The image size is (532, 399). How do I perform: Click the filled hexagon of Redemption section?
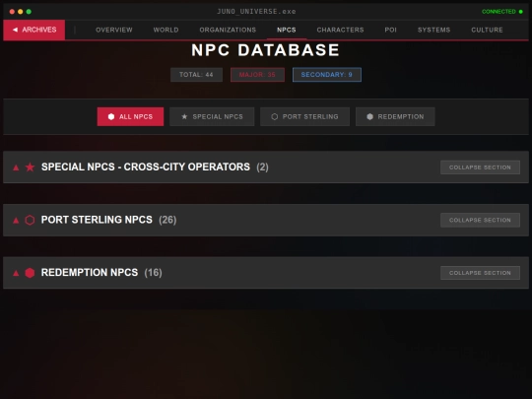(x=30, y=273)
